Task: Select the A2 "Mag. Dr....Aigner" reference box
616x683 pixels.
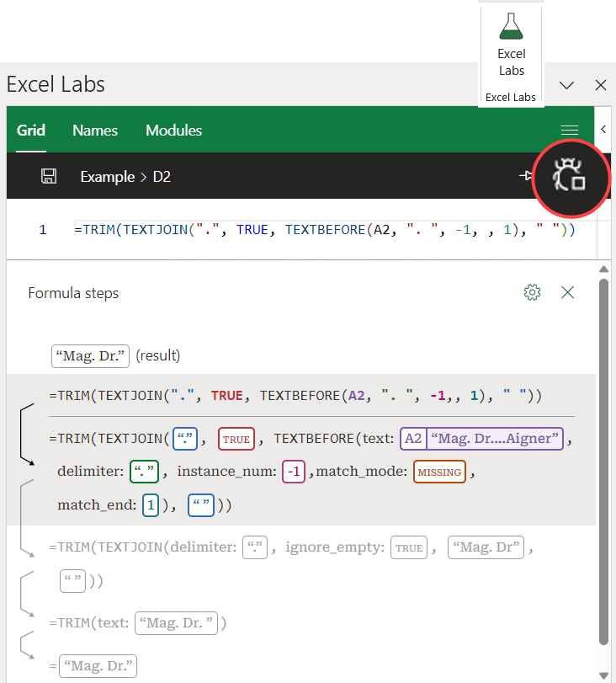Action: [x=481, y=439]
